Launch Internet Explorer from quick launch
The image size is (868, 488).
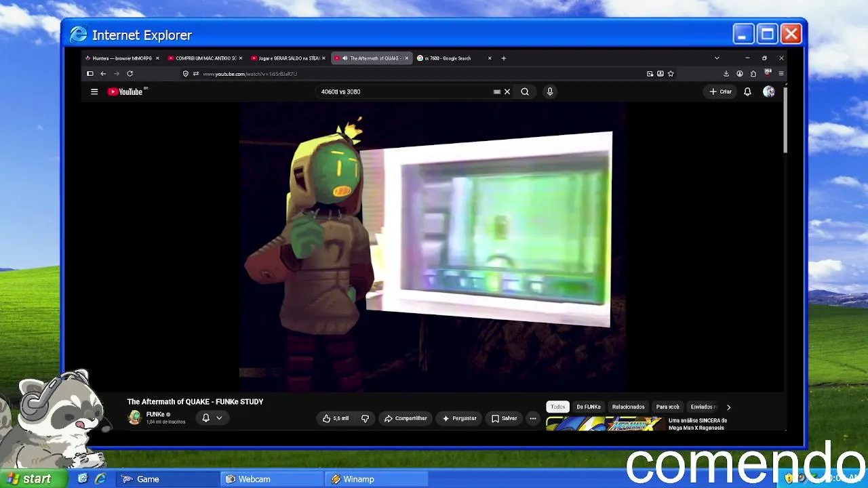[x=100, y=479]
